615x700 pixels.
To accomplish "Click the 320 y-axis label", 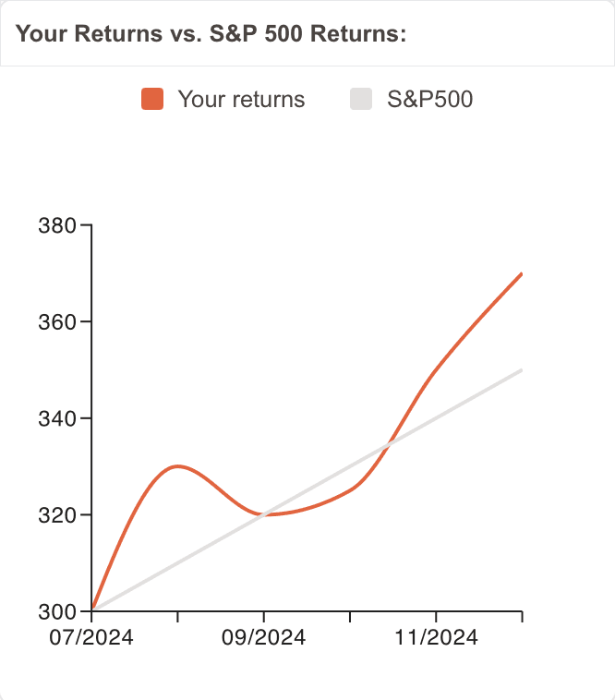I will [56, 515].
